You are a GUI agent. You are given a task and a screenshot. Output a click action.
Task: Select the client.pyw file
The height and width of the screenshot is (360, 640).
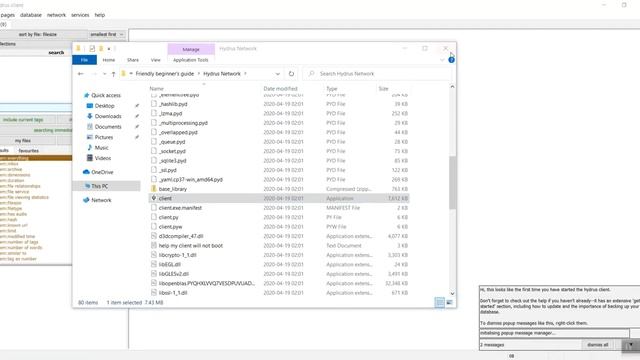[x=170, y=227]
